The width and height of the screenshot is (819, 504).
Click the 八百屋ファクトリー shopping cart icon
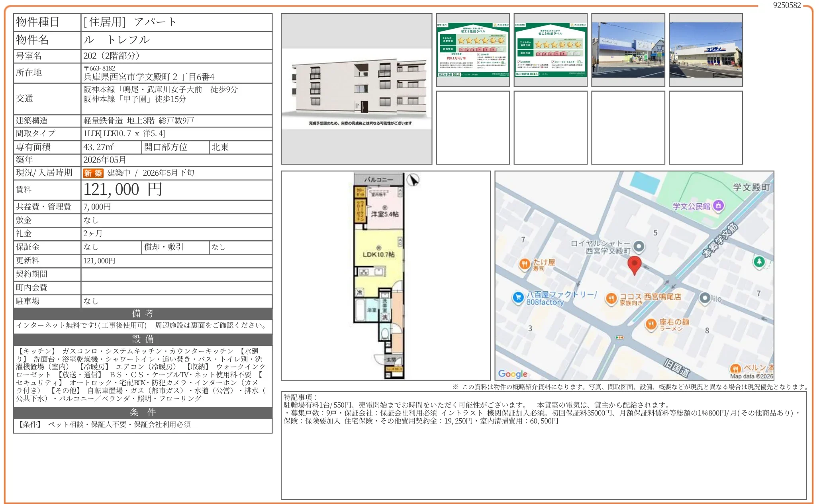pyautogui.click(x=518, y=297)
